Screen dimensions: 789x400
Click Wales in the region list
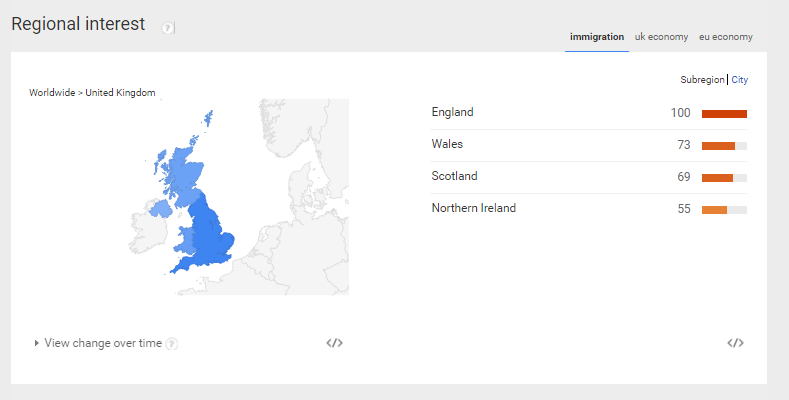coord(447,144)
